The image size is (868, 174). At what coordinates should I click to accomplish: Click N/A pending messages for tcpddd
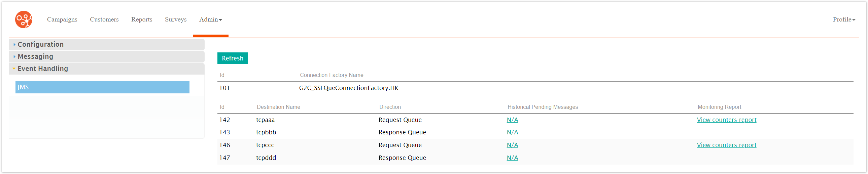[512, 158]
